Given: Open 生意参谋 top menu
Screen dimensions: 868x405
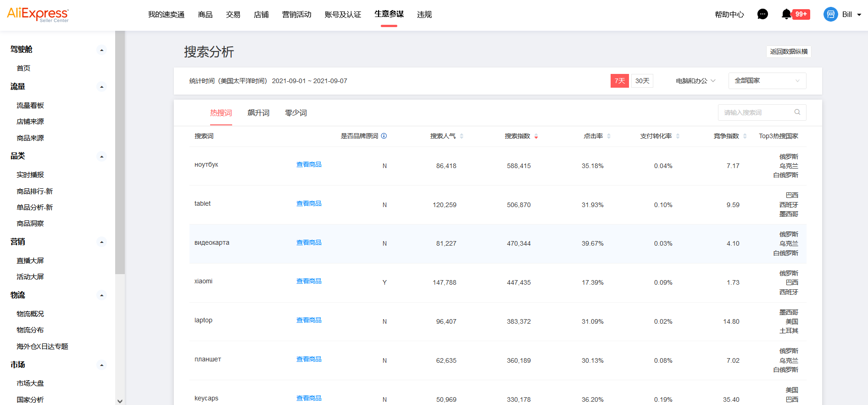Looking at the screenshot, I should tap(389, 14).
